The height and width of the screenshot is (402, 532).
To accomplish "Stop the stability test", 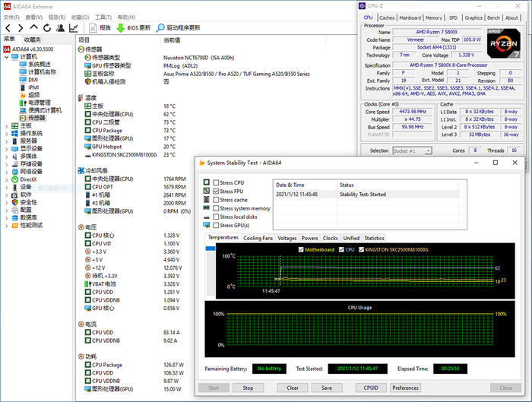I will coord(248,388).
